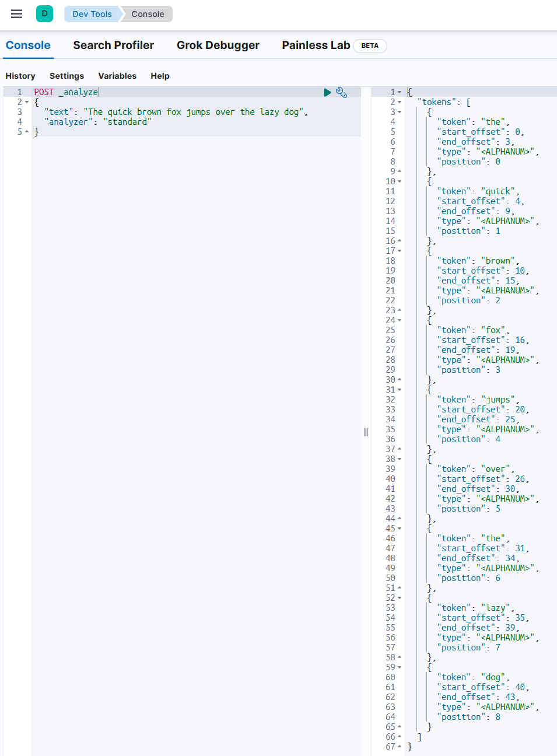Open the Painless Lab tab
Image resolution: width=557 pixels, height=756 pixels.
point(316,45)
